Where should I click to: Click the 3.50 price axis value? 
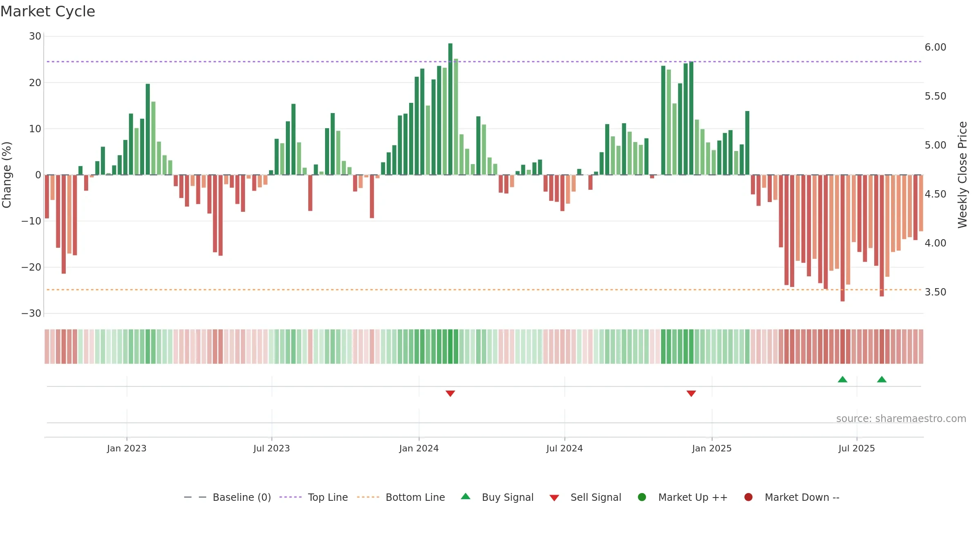[x=935, y=292]
